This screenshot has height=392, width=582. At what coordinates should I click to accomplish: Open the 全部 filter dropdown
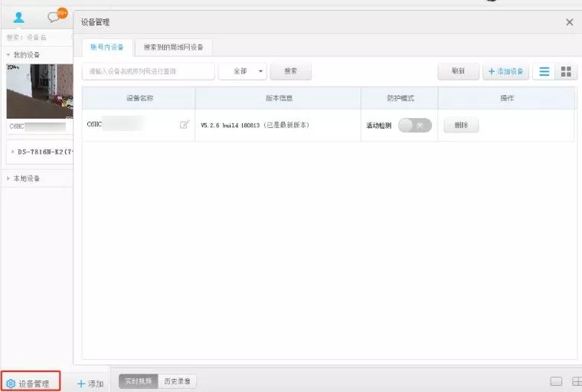coord(244,71)
